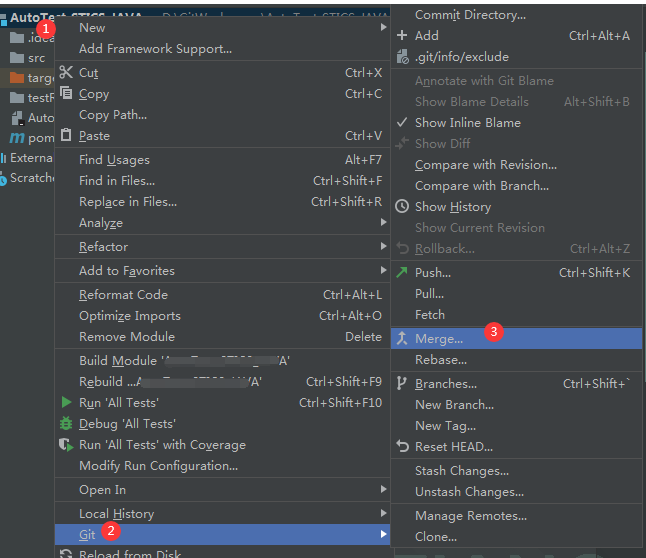This screenshot has height=558, width=646.
Task: Select the src folder in project tree
Action: [x=36, y=57]
